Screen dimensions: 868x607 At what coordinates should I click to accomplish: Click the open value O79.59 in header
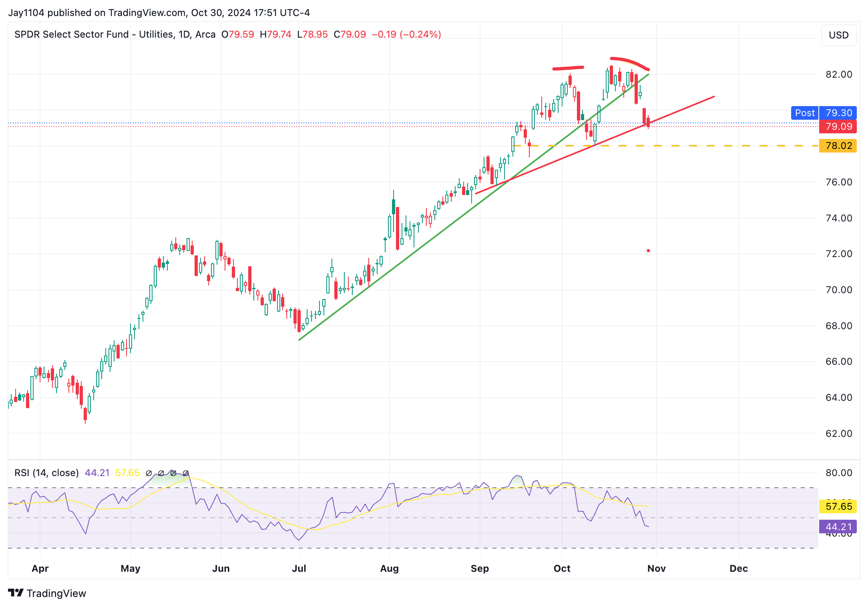point(238,34)
